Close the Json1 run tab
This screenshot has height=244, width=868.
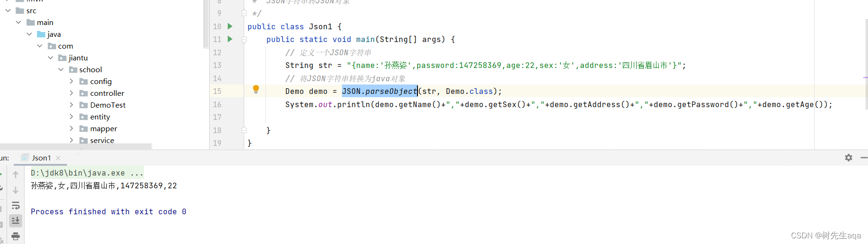(58, 158)
